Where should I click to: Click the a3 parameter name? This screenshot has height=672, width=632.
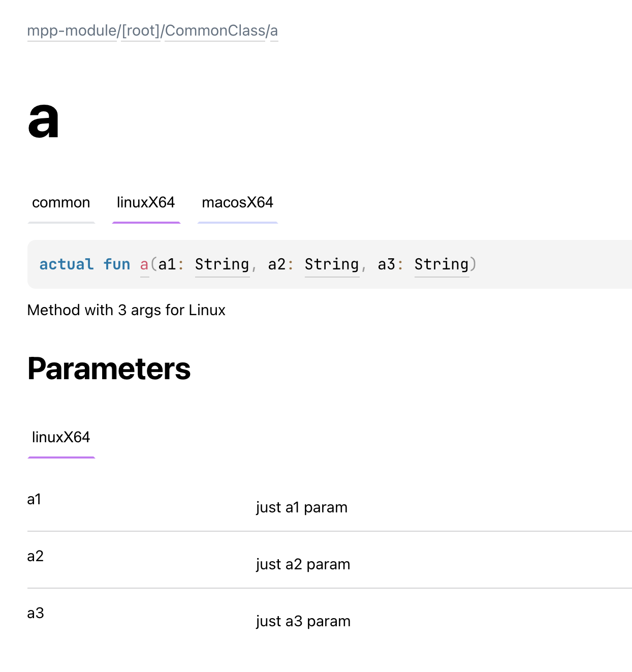click(x=35, y=613)
